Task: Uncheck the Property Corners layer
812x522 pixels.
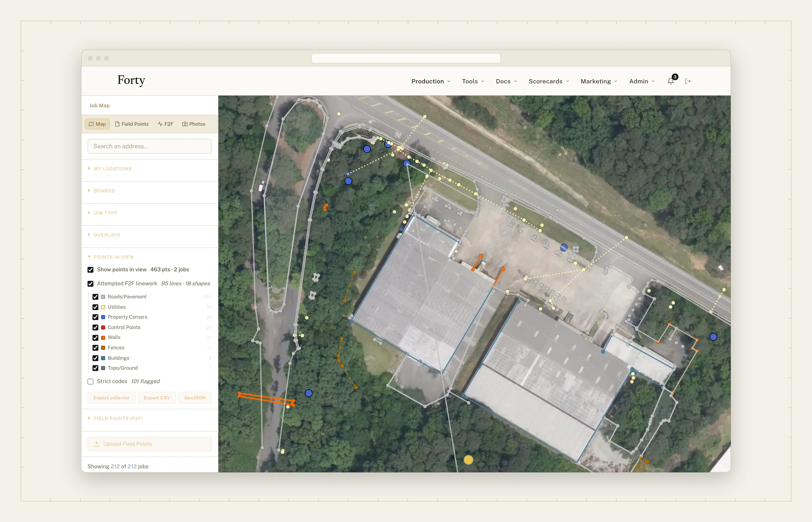Action: (x=95, y=317)
